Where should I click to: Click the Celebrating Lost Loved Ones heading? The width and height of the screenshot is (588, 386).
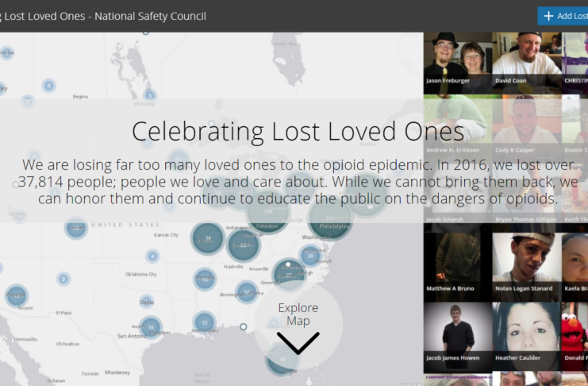pyautogui.click(x=298, y=131)
